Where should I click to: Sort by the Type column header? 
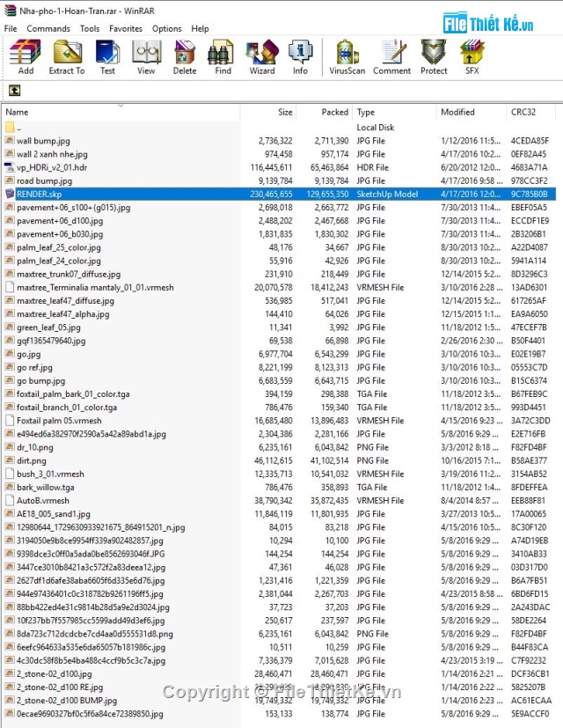coord(394,112)
